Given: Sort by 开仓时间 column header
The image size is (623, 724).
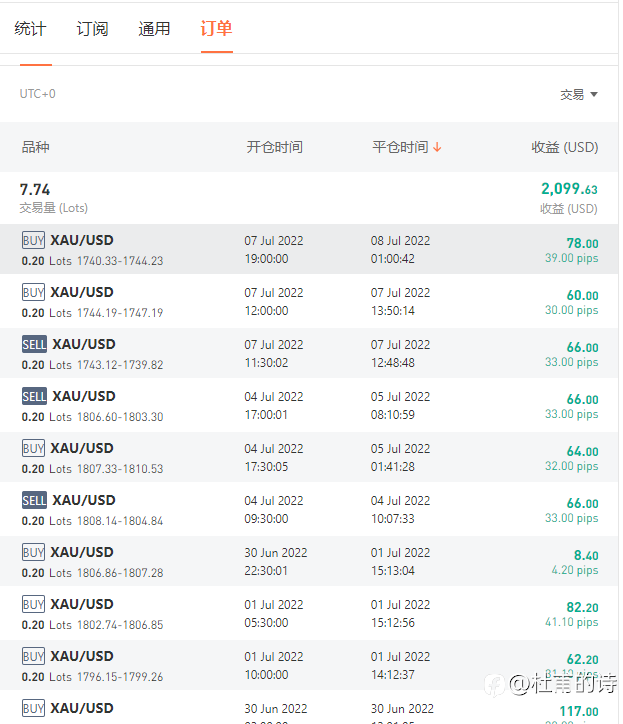Looking at the screenshot, I should tap(274, 148).
